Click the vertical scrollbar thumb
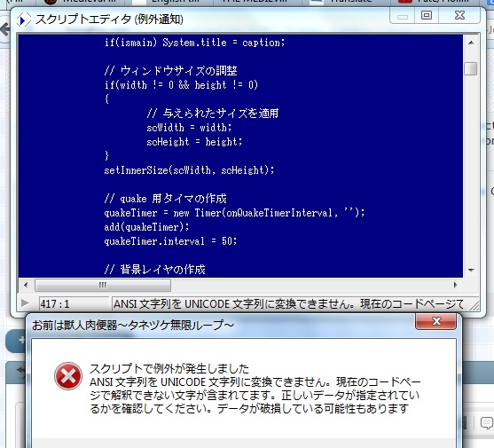Image resolution: width=494 pixels, height=448 pixels. [x=471, y=68]
